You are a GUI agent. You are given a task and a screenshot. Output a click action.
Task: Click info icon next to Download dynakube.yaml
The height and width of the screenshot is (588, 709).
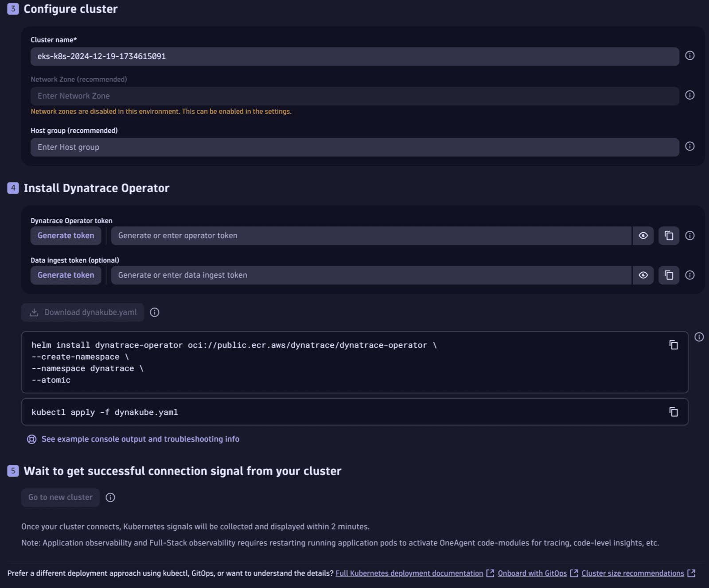[155, 313]
